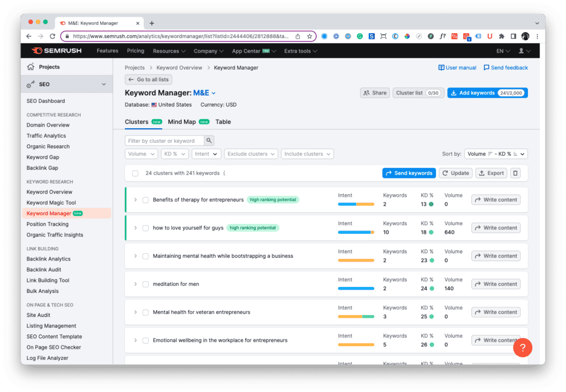
Task: Click the search magnifier beside the filter field
Action: (208, 140)
